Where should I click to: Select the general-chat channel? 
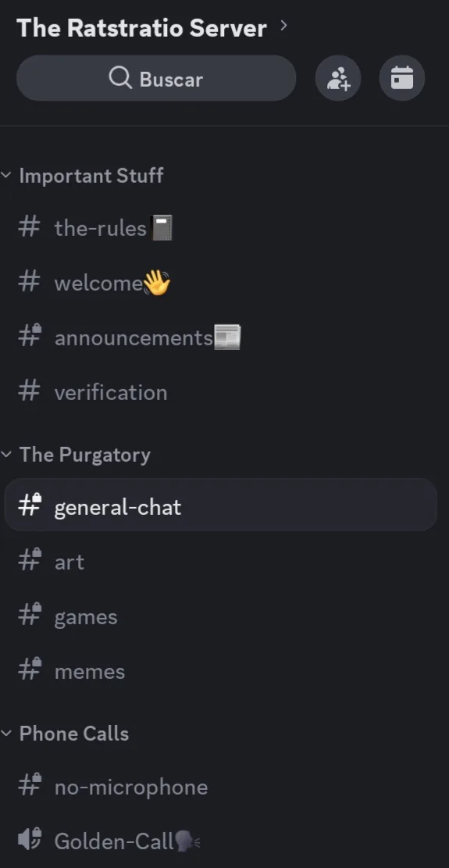pyautogui.click(x=221, y=505)
